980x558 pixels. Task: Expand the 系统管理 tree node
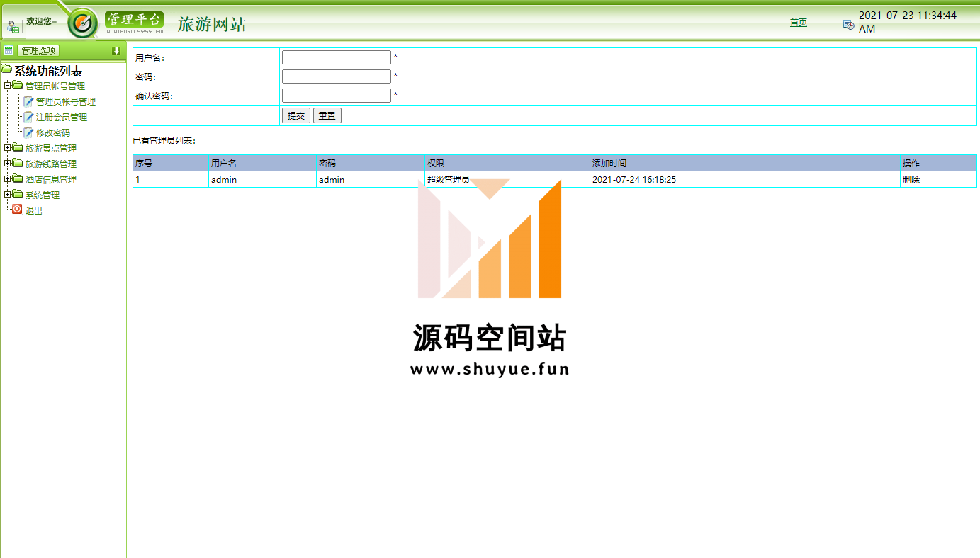pyautogui.click(x=7, y=195)
